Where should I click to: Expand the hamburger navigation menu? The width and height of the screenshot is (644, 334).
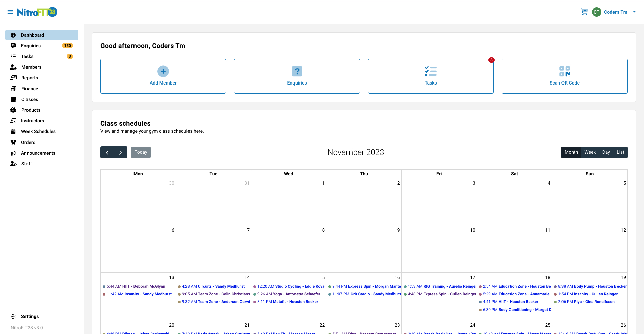[10, 12]
